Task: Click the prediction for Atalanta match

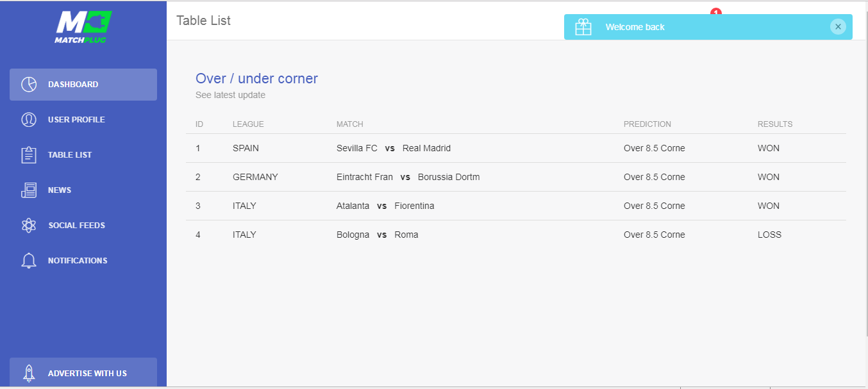Action: [655, 206]
